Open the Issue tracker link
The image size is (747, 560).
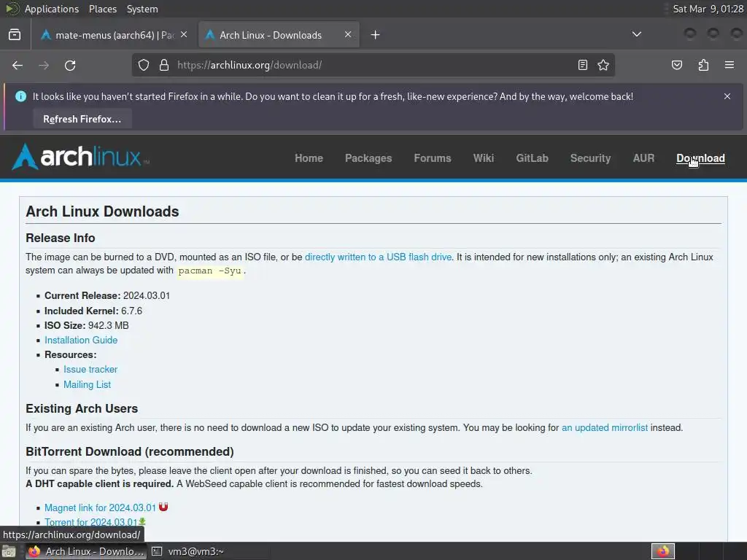tap(90, 370)
